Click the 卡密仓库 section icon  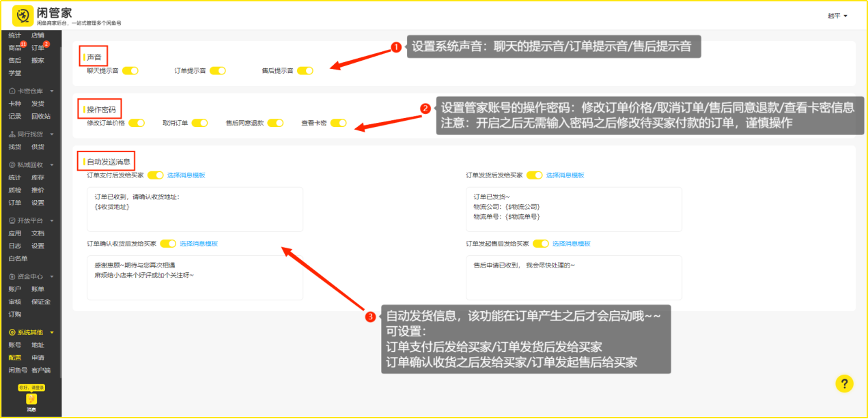12,91
